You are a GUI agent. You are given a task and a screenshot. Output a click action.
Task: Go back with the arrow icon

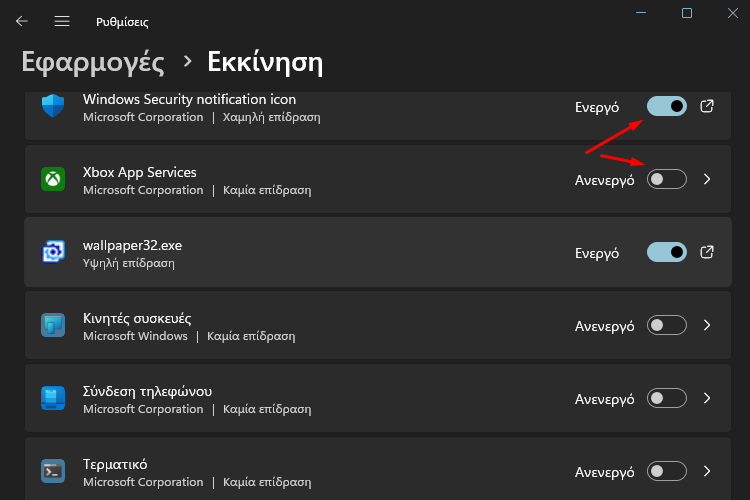(x=22, y=21)
